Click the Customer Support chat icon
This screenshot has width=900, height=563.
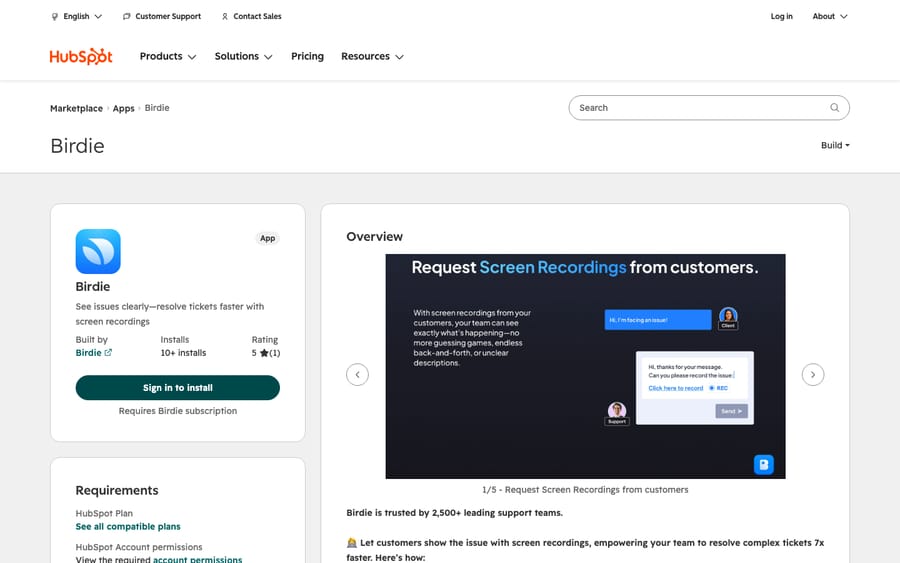pos(127,17)
